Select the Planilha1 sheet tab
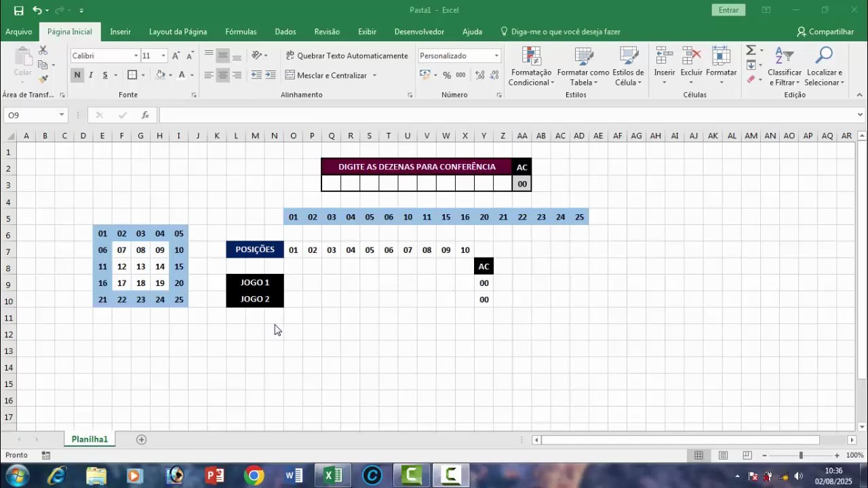868x488 pixels. [90, 439]
